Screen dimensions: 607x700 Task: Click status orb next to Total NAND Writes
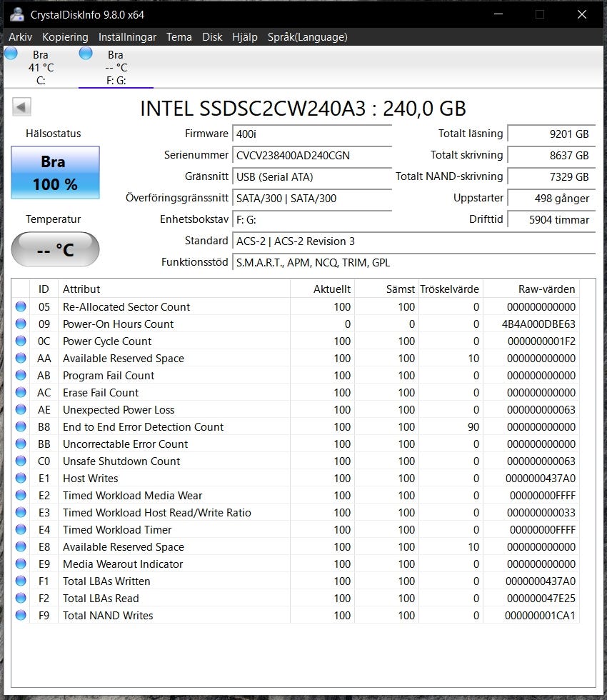coord(21,616)
